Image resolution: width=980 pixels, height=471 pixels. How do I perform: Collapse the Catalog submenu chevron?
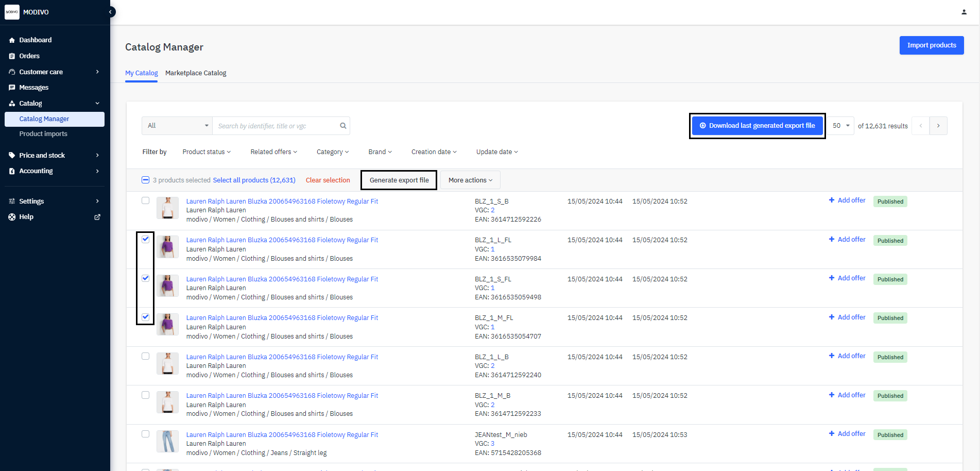click(97, 104)
